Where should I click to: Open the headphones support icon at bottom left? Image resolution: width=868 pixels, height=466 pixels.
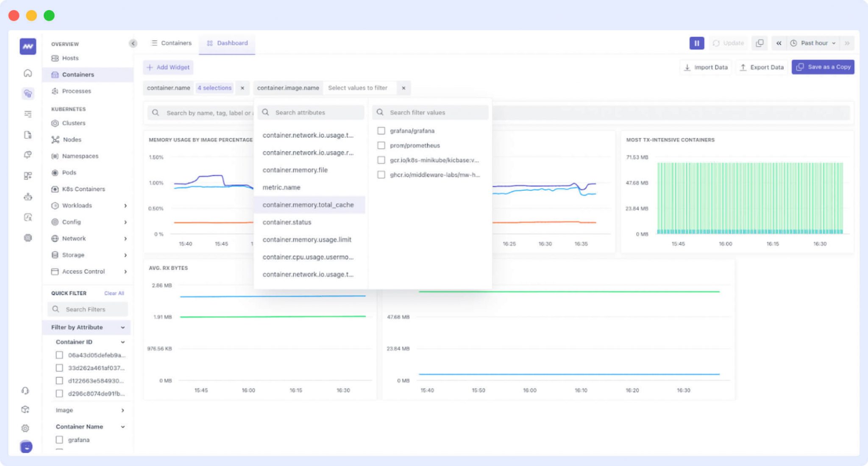pyautogui.click(x=25, y=391)
